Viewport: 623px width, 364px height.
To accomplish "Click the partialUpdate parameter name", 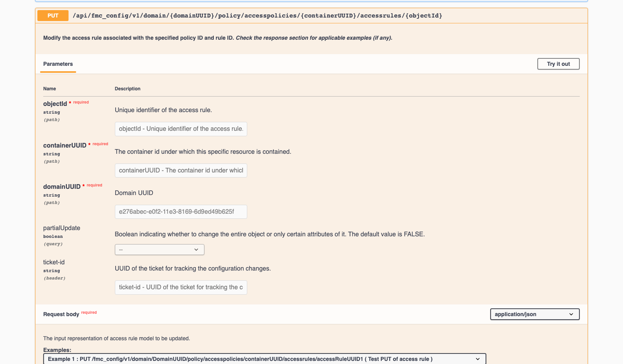I will point(62,228).
